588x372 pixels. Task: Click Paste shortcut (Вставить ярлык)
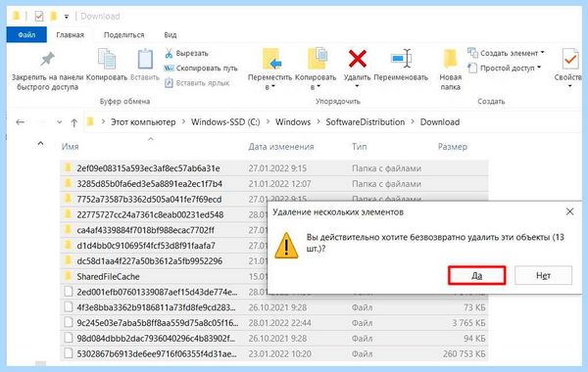click(197, 83)
